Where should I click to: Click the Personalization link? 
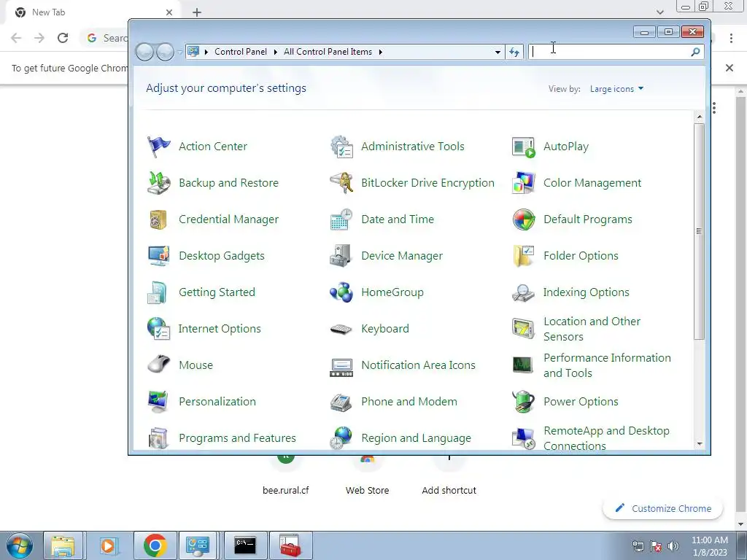(x=217, y=402)
